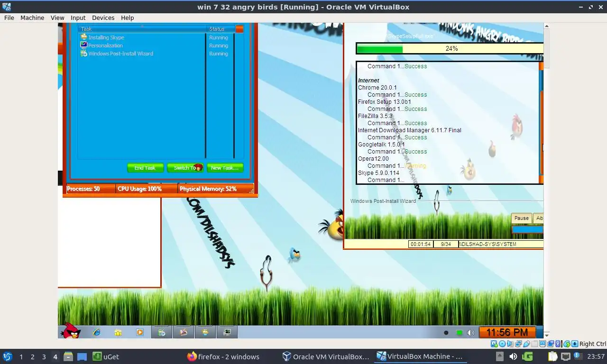Screen dimensions: 607x364
Task: Click the 11:56 PM guest clock
Action: 507,332
